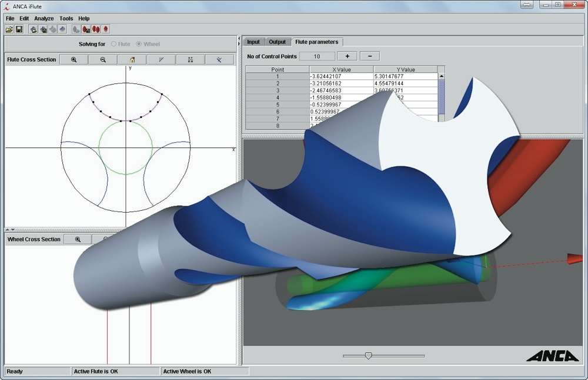Select the Flute parameters tab
588x380 pixels.
tap(316, 42)
